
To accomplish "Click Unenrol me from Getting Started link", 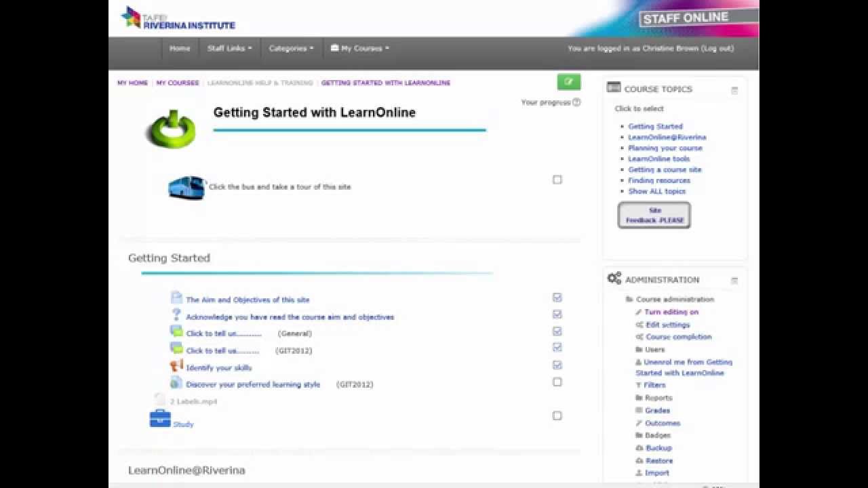I will coord(684,367).
